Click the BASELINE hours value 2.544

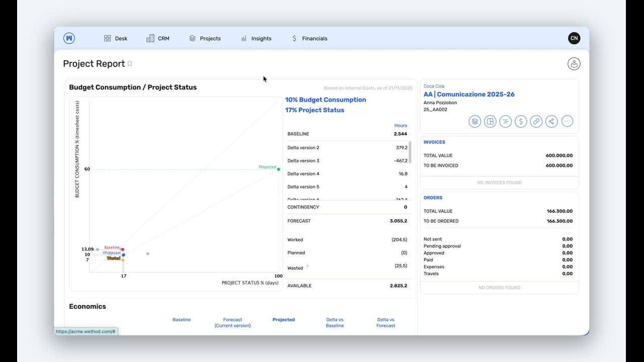coord(400,134)
